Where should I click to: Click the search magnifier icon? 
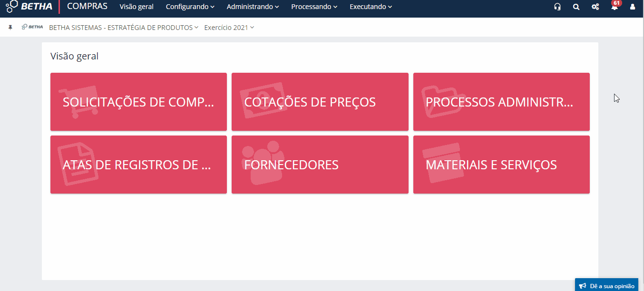point(576,7)
